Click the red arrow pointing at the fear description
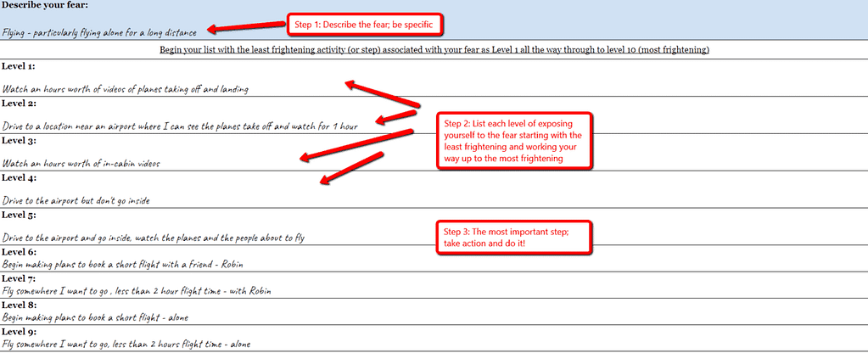 click(x=246, y=27)
